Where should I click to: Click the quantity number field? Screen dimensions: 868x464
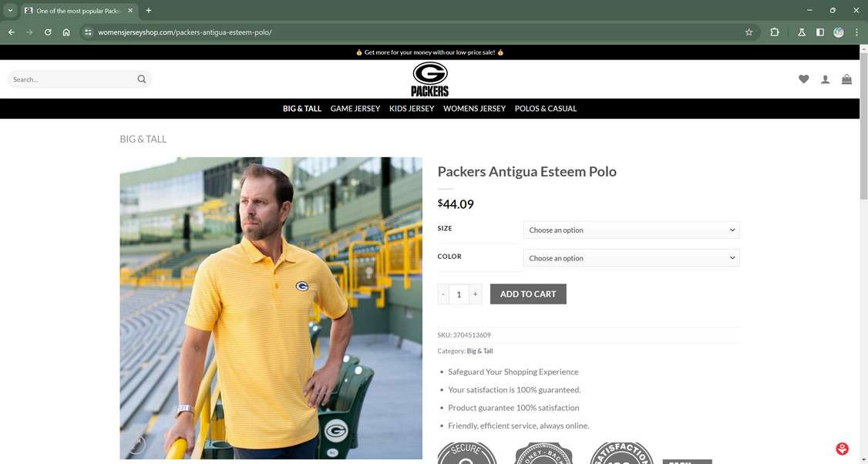459,294
